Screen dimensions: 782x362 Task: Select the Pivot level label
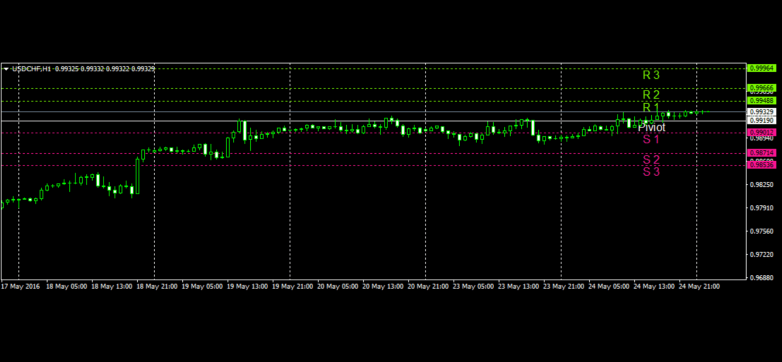coord(651,127)
